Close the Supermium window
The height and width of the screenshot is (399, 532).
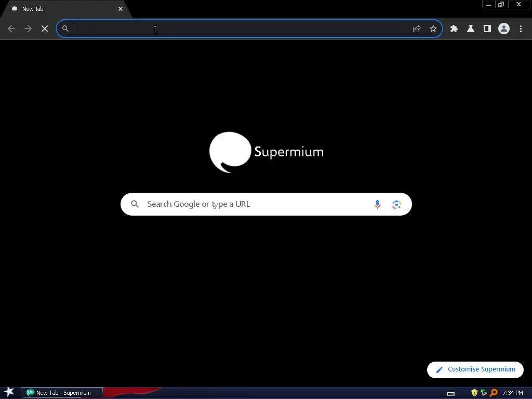coord(519,5)
